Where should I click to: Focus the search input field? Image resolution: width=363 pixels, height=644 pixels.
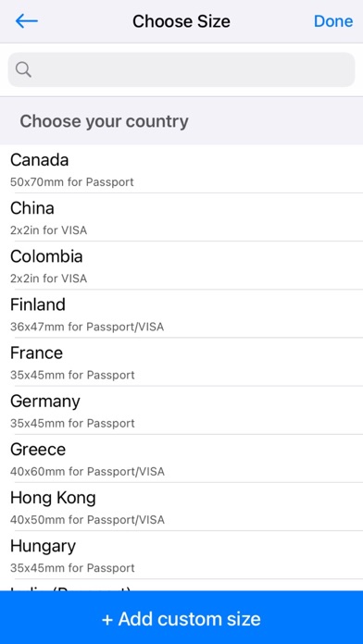181,69
